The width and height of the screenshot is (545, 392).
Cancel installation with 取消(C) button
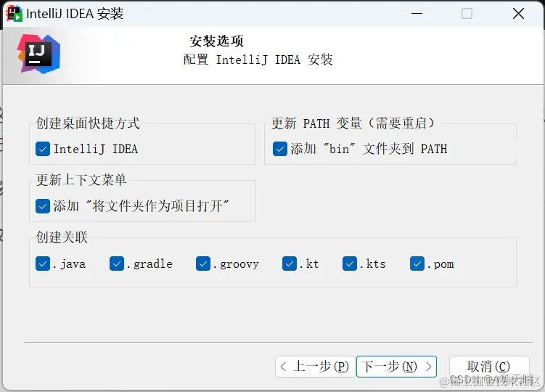pos(489,367)
